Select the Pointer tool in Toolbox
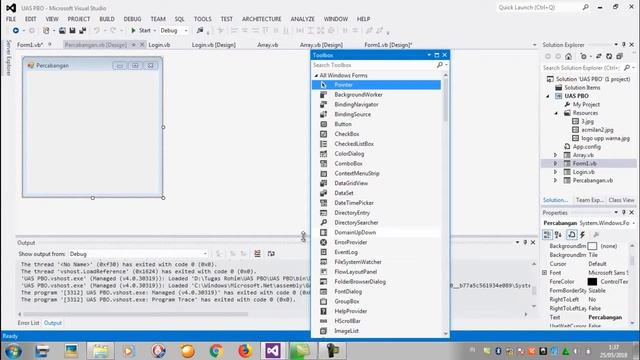This screenshot has width=640, height=360. [376, 85]
